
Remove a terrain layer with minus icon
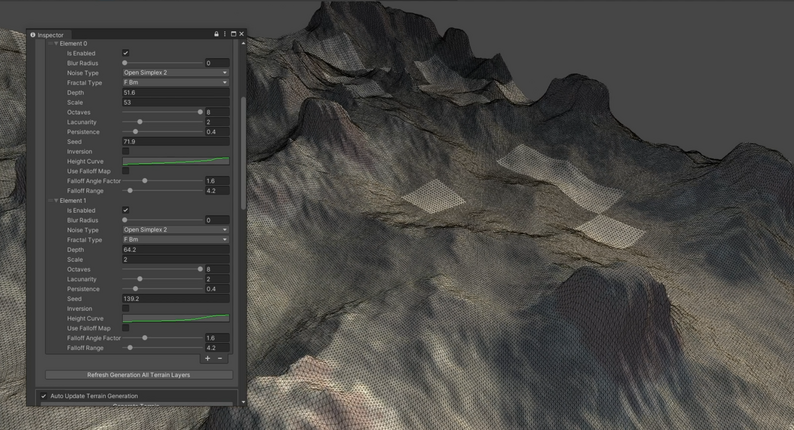coord(220,358)
